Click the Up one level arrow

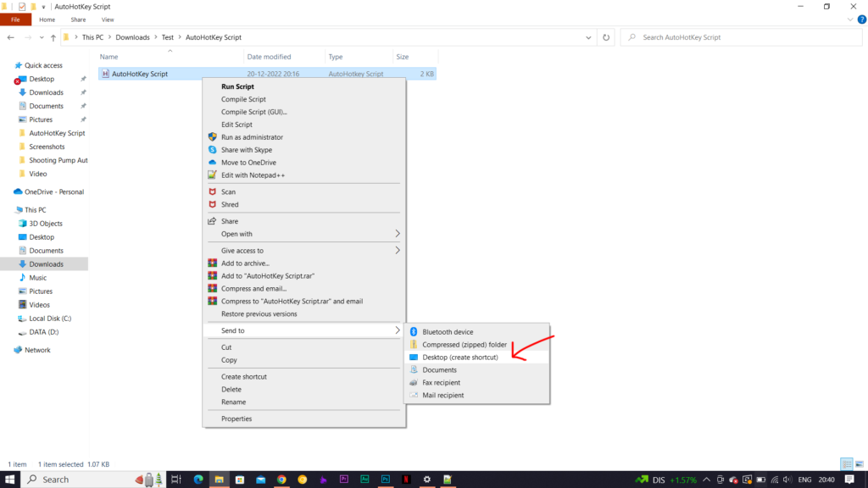pyautogui.click(x=53, y=37)
